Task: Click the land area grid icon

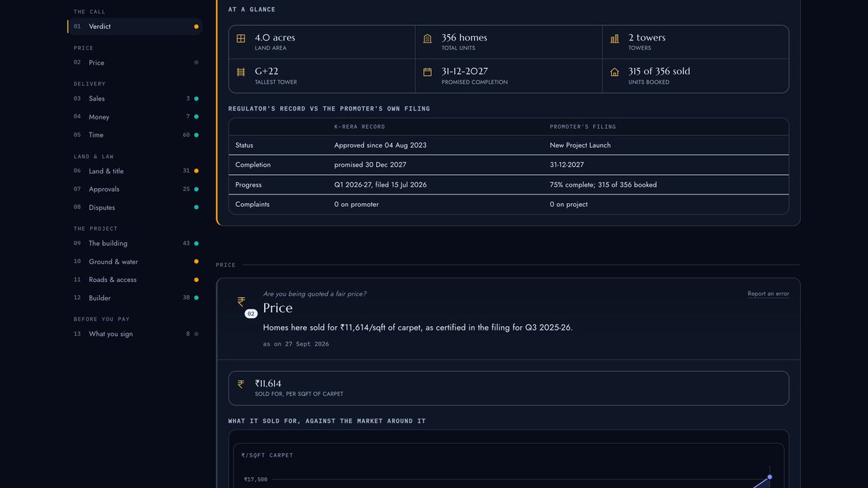Action: click(x=241, y=38)
